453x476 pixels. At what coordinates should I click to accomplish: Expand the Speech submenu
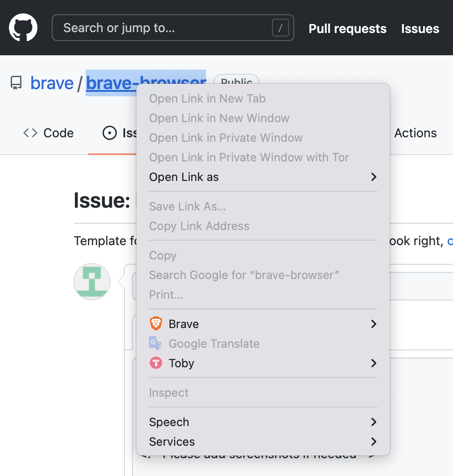point(169,422)
